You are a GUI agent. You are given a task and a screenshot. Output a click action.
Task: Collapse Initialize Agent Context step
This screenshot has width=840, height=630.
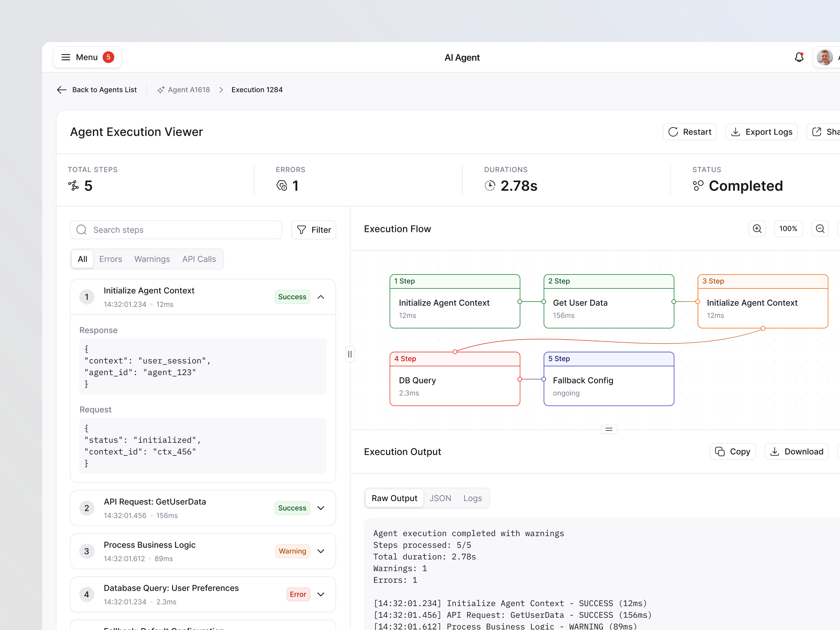pos(321,297)
